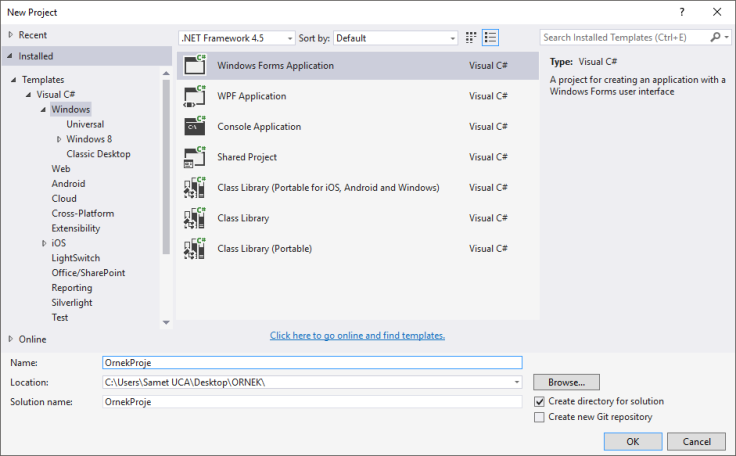The height and width of the screenshot is (456, 736).
Task: Select the Cross-Platform template category
Action: tap(83, 213)
